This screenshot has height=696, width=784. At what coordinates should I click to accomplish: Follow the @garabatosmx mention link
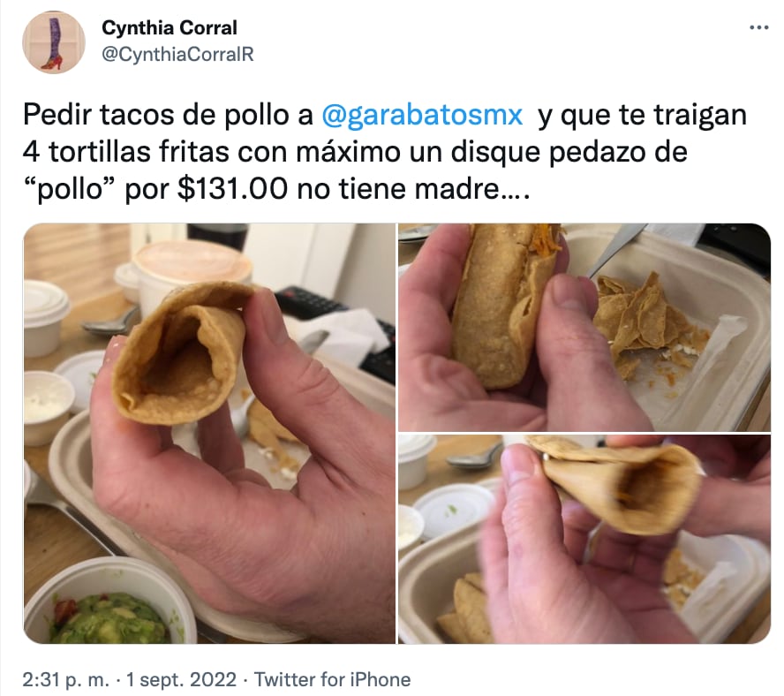point(421,115)
